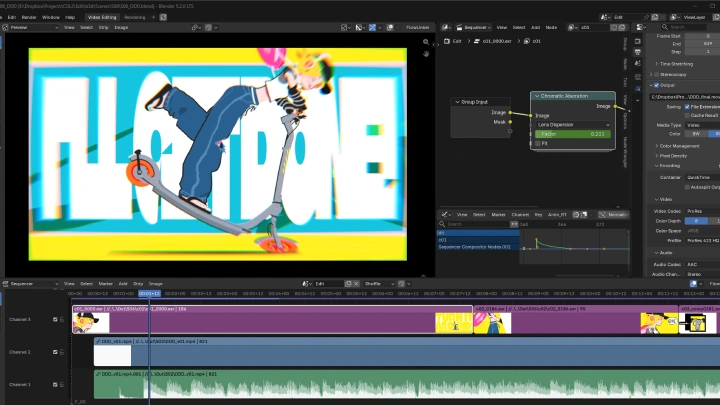Viewport: 720px width, 405px height.
Task: Click the c01_0000.exr strip icon in breadcrumb
Action: tap(477, 41)
